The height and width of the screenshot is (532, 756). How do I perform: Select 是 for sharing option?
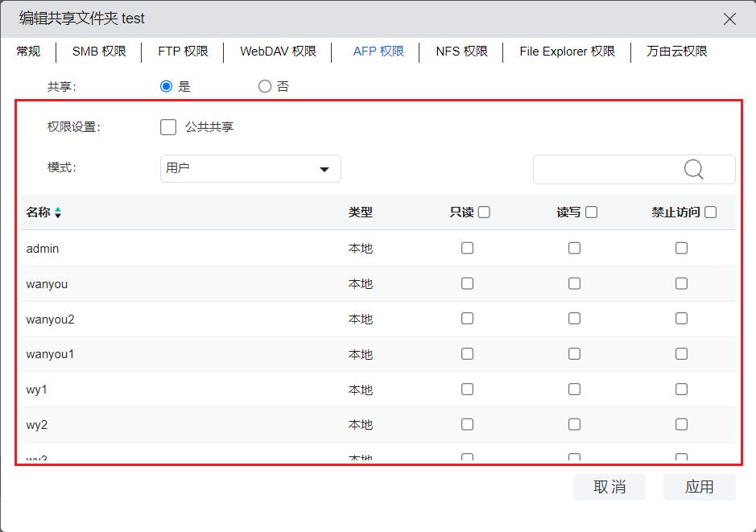pos(167,86)
